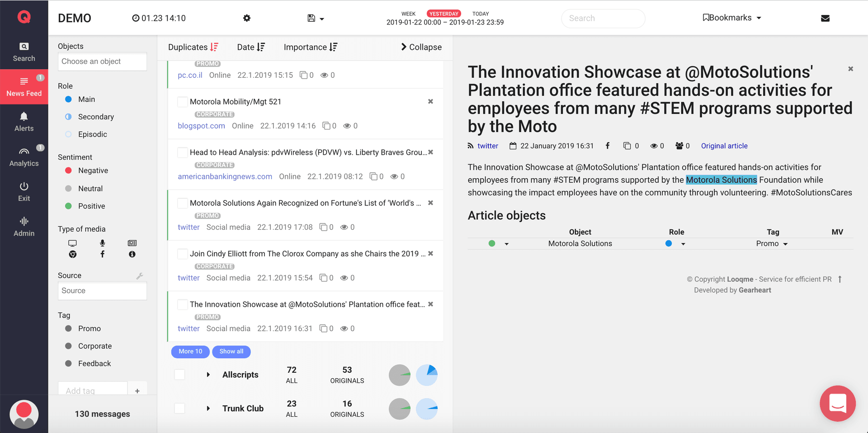This screenshot has width=868, height=433.
Task: Open the News Feed section
Action: pyautogui.click(x=24, y=87)
